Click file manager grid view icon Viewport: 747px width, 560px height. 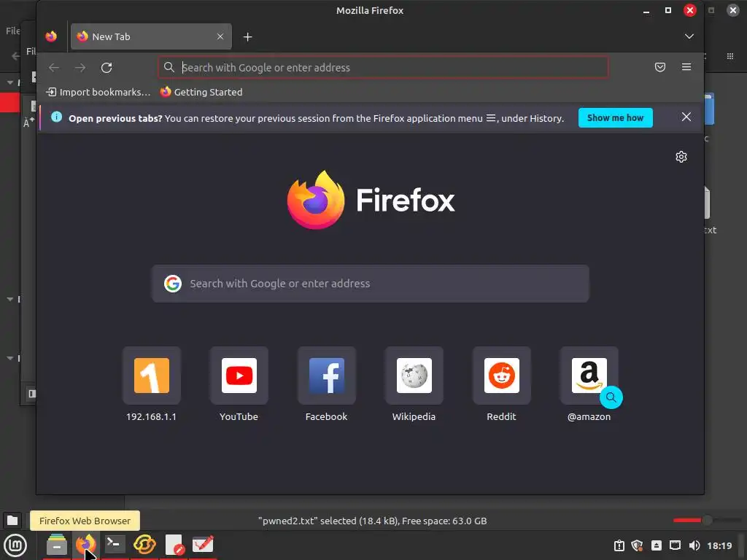729,56
